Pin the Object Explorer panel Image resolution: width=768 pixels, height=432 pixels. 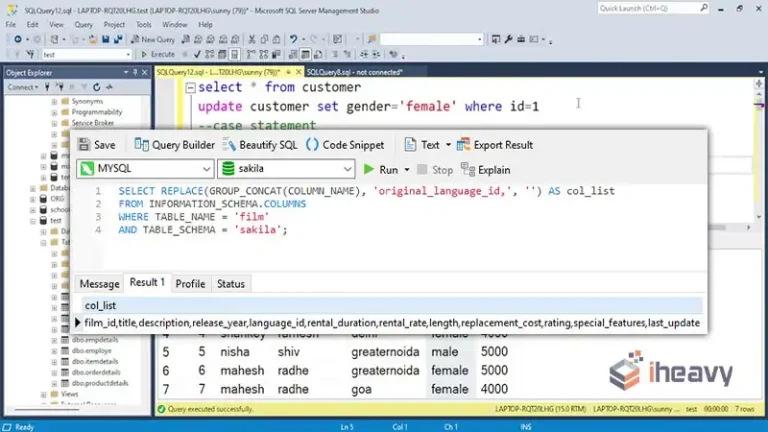point(135,72)
